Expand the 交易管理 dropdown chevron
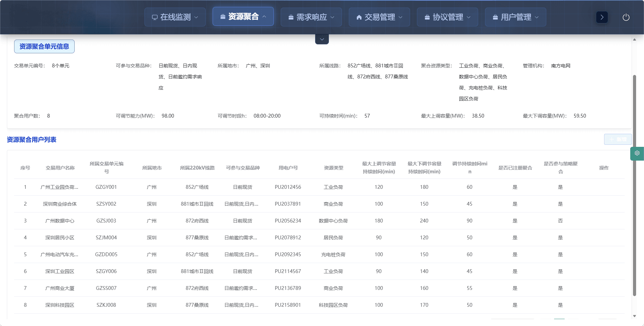Viewport: 644px width, 326px height. [400, 17]
